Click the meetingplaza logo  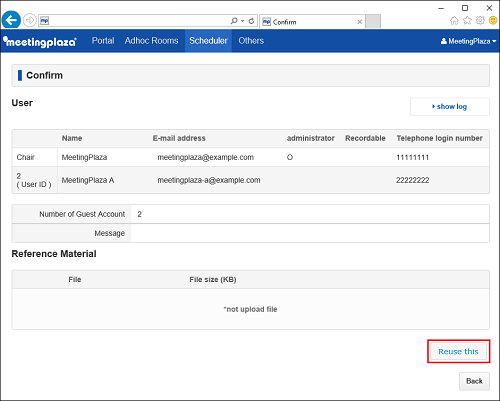[40, 41]
